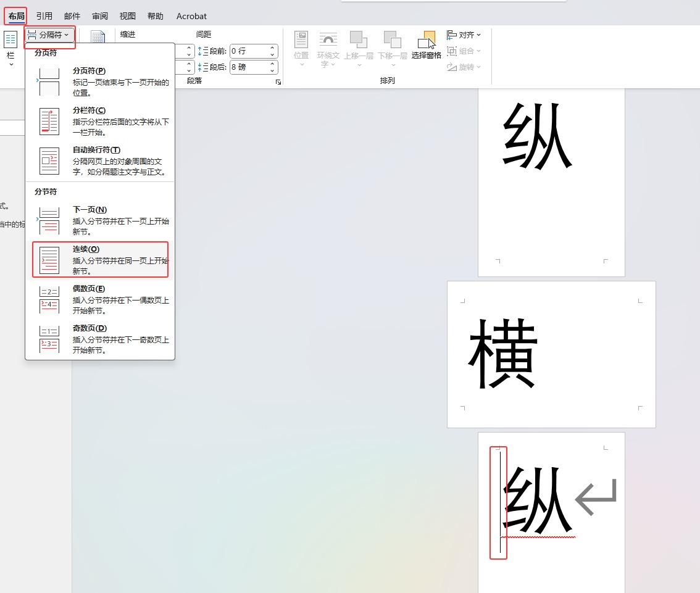Switch to the Acrobat tab
The height and width of the screenshot is (593, 700).
191,16
